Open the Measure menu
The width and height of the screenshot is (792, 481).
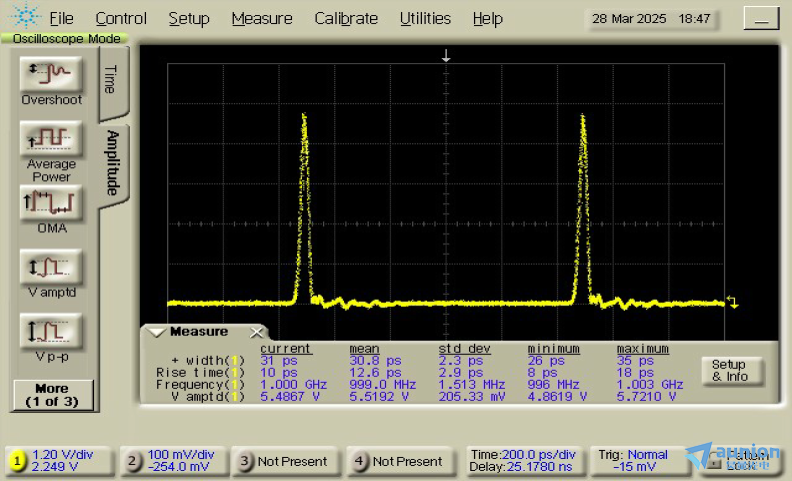point(262,18)
